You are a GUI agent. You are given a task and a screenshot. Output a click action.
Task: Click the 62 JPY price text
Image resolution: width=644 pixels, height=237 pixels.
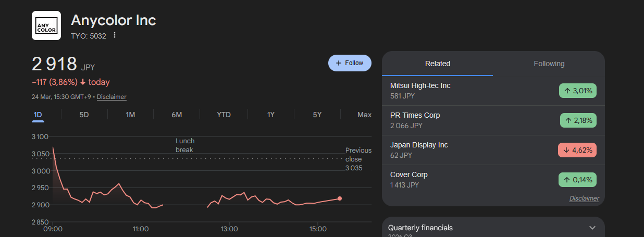click(x=401, y=155)
